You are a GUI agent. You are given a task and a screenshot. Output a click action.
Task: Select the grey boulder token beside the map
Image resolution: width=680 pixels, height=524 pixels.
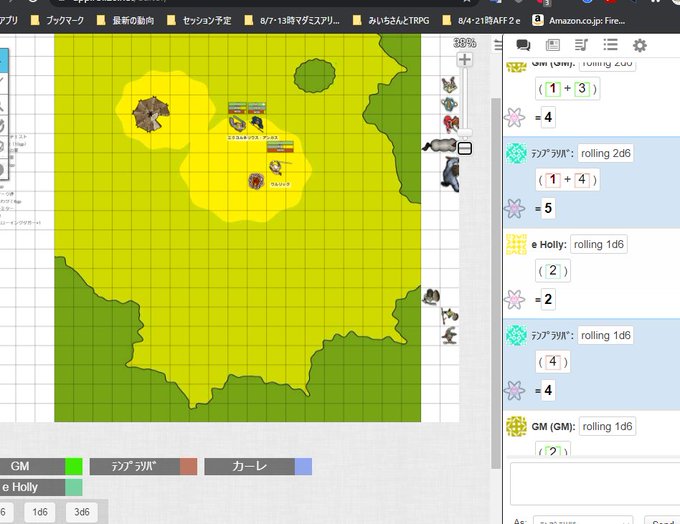[431, 297]
